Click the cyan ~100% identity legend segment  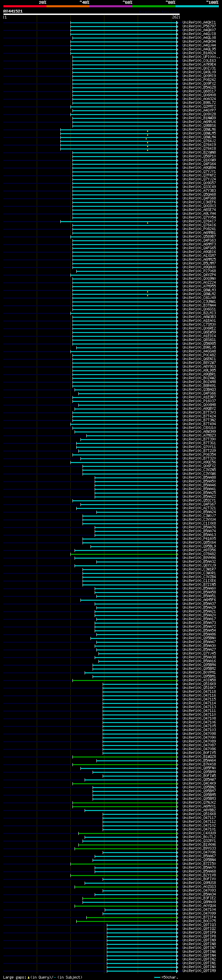197,6
